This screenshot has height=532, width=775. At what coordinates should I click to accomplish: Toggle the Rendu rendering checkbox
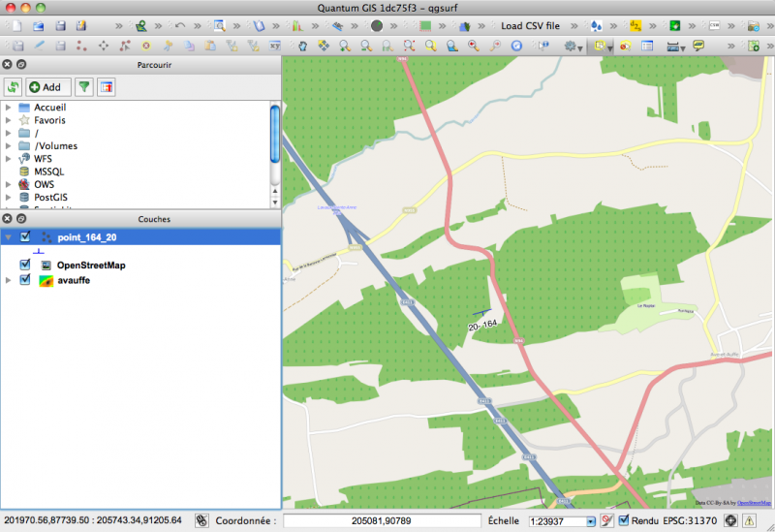[x=624, y=520]
